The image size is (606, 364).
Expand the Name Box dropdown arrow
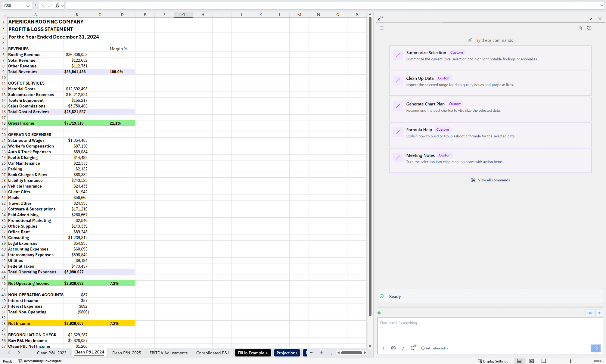[x=28, y=6]
